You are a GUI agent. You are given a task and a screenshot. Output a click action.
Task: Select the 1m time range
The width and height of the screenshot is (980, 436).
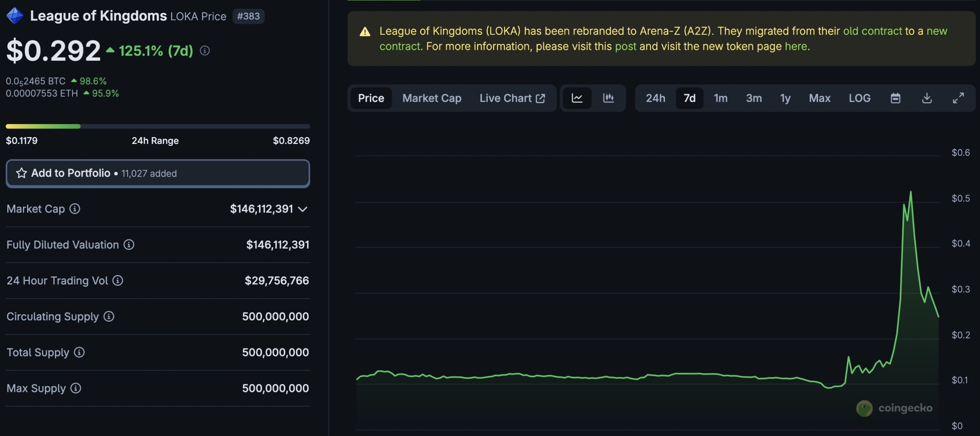[x=720, y=98]
